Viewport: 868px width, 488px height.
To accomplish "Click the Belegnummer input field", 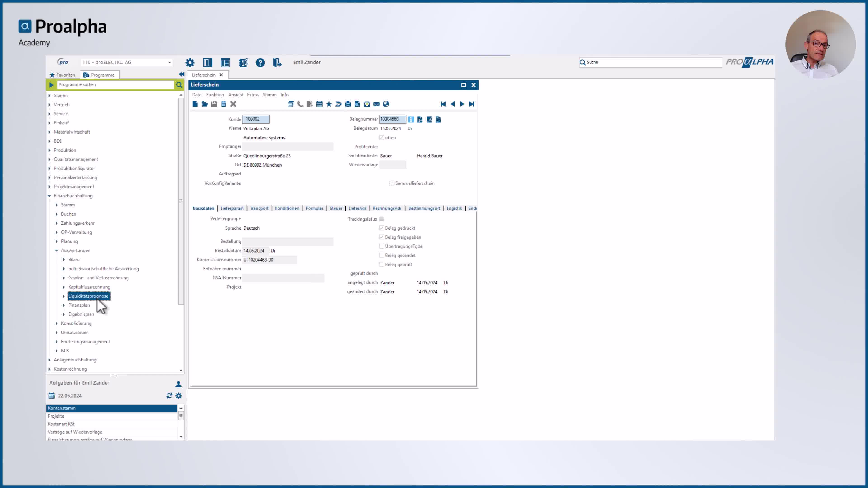I will 393,119.
